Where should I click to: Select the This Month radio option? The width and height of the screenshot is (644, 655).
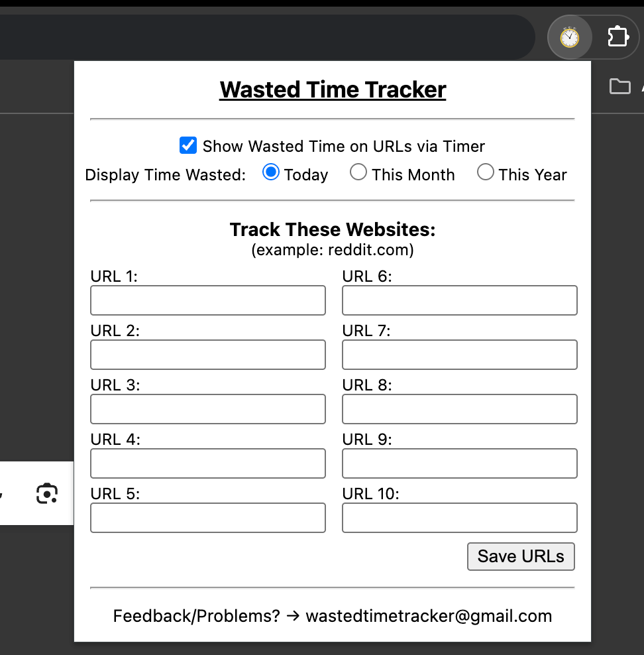coord(358,172)
